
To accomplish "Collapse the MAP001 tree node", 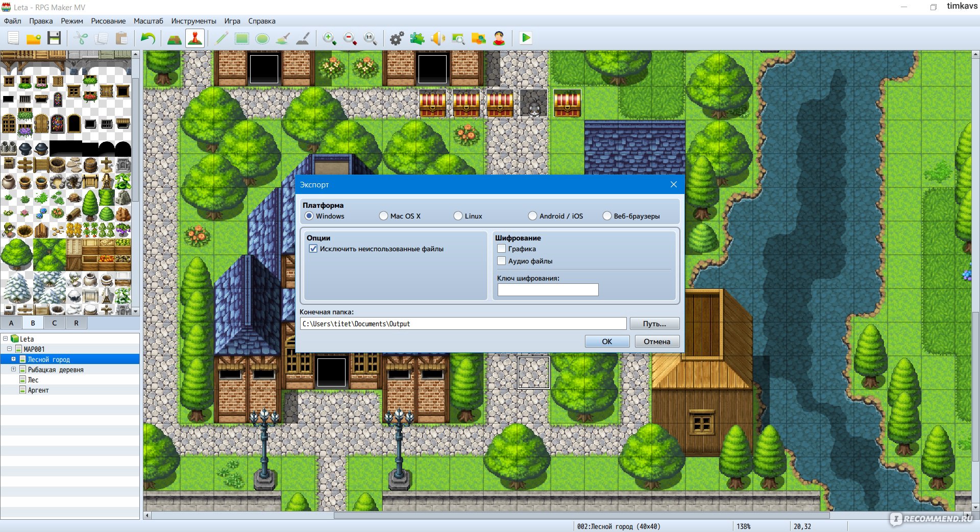I will 9,349.
